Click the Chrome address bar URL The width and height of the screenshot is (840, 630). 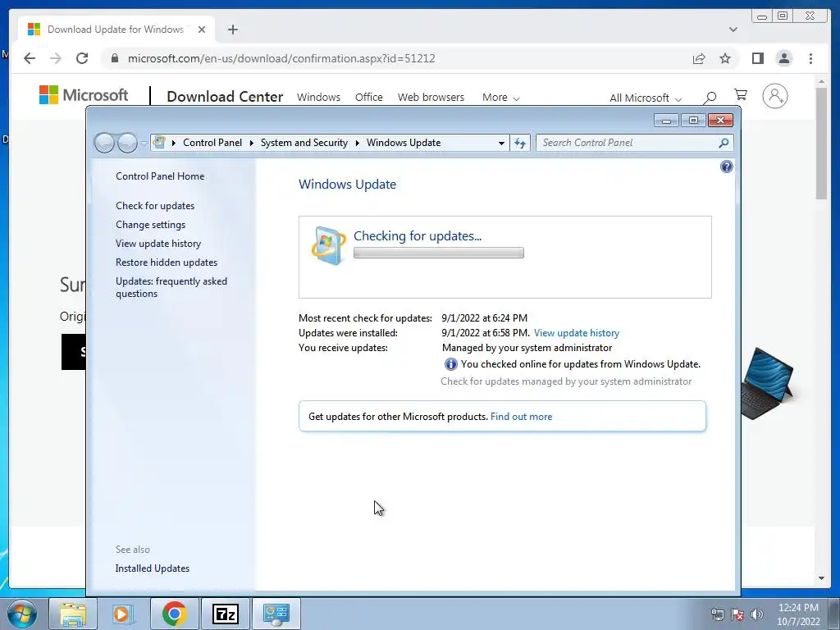pos(281,58)
